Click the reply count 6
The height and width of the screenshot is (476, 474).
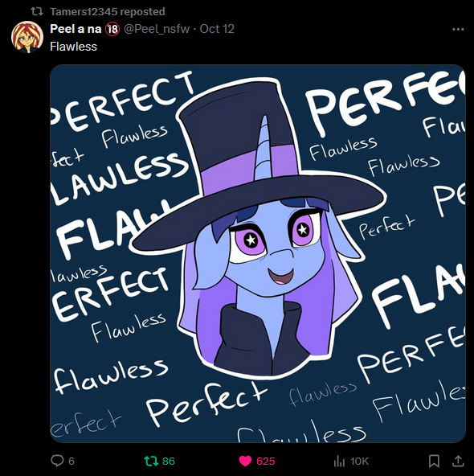[x=72, y=462]
